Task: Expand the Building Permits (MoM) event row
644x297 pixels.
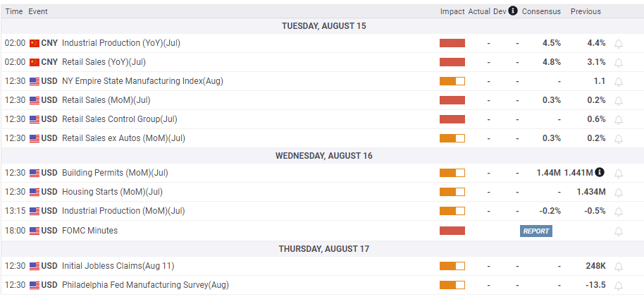Action: pos(115,173)
